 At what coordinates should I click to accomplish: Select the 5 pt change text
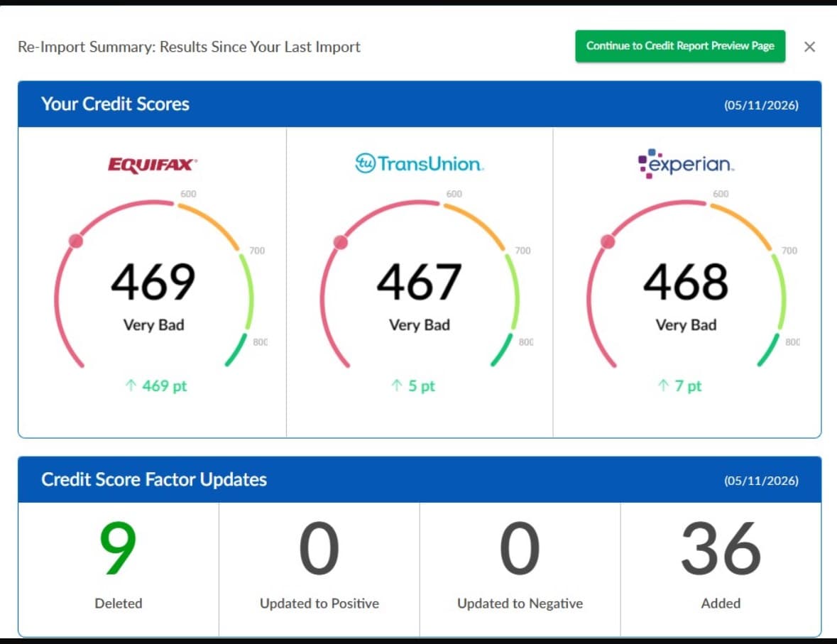(422, 386)
